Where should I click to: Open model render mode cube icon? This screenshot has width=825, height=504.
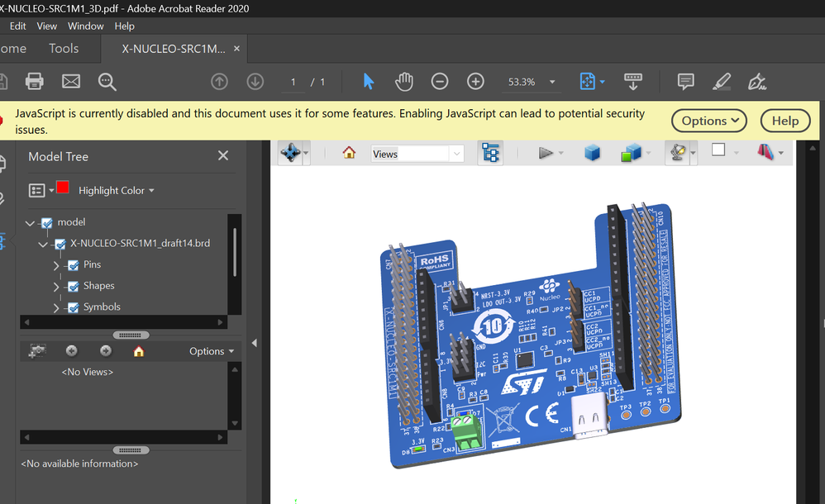click(x=631, y=153)
